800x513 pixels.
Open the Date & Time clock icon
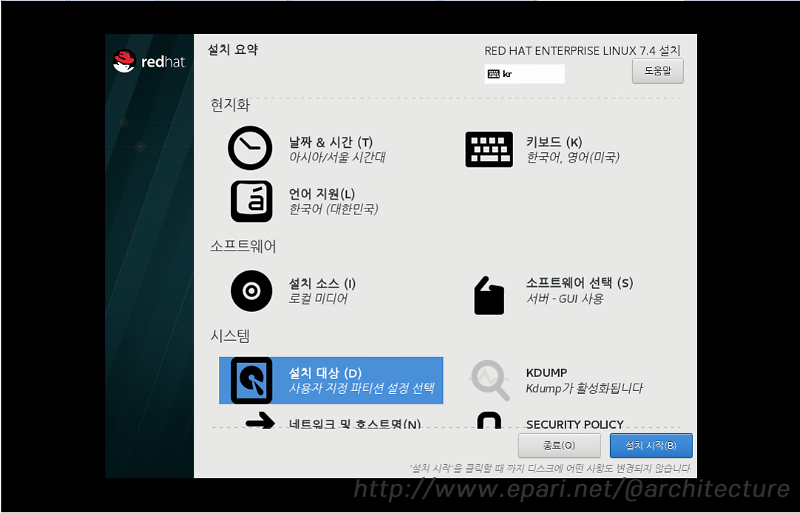[250, 148]
